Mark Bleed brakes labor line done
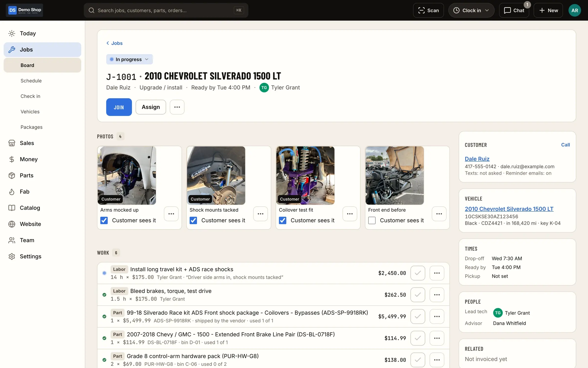Viewport: 588px width, 368px height. coord(418,295)
